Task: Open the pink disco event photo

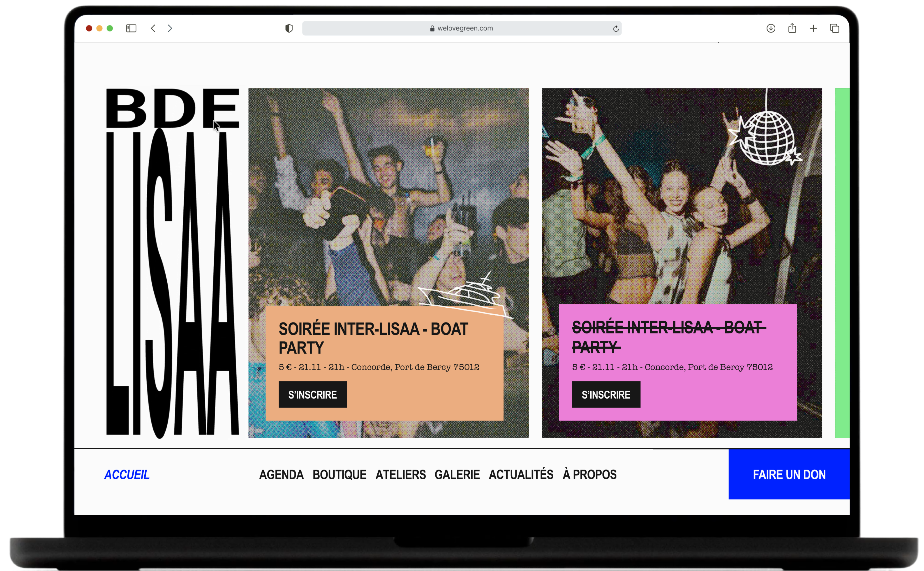Action: [x=682, y=196]
